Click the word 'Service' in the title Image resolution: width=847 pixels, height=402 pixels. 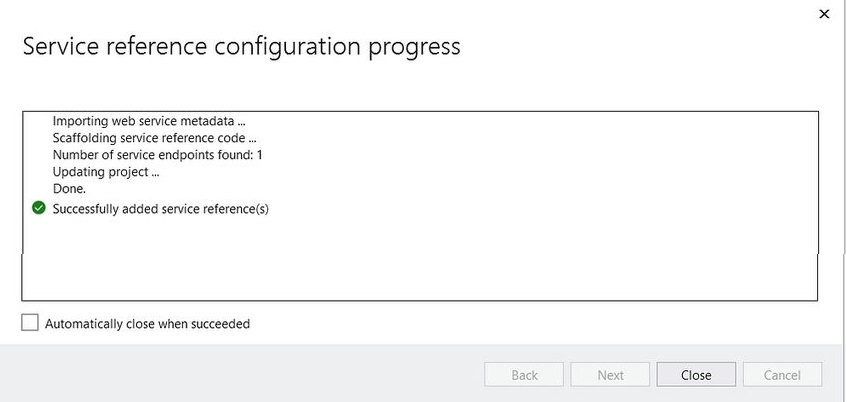click(60, 46)
